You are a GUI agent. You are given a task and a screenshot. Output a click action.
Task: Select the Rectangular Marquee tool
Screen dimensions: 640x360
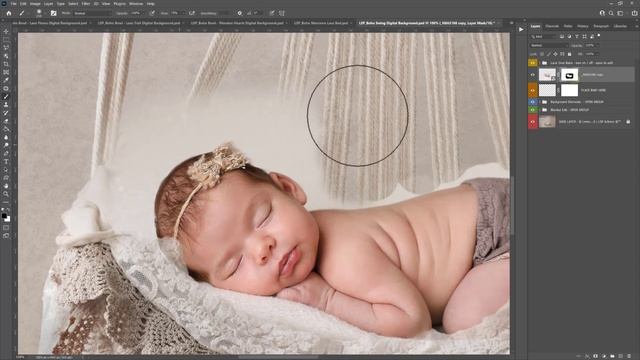pyautogui.click(x=6, y=40)
